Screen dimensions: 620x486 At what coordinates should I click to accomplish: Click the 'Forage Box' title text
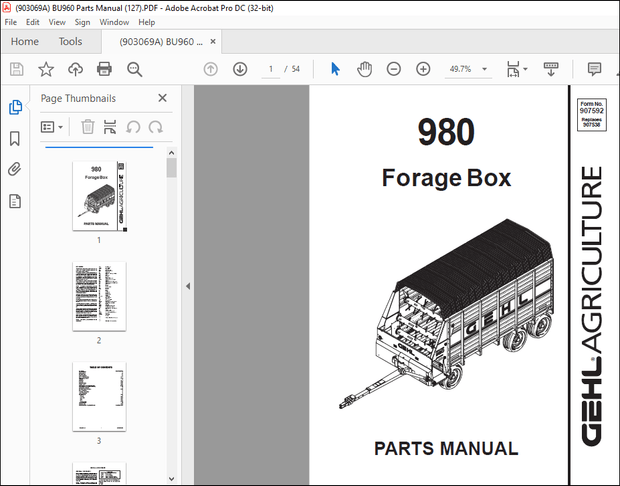(446, 178)
